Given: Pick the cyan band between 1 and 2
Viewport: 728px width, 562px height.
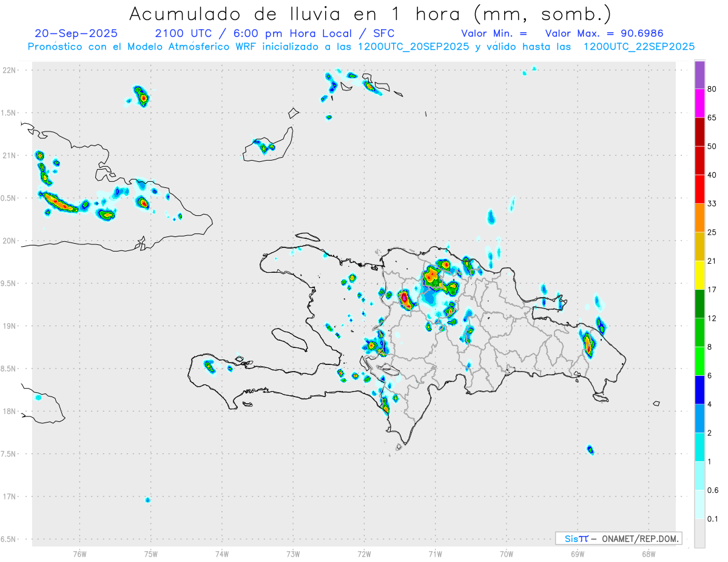Looking at the screenshot, I should pos(699,447).
